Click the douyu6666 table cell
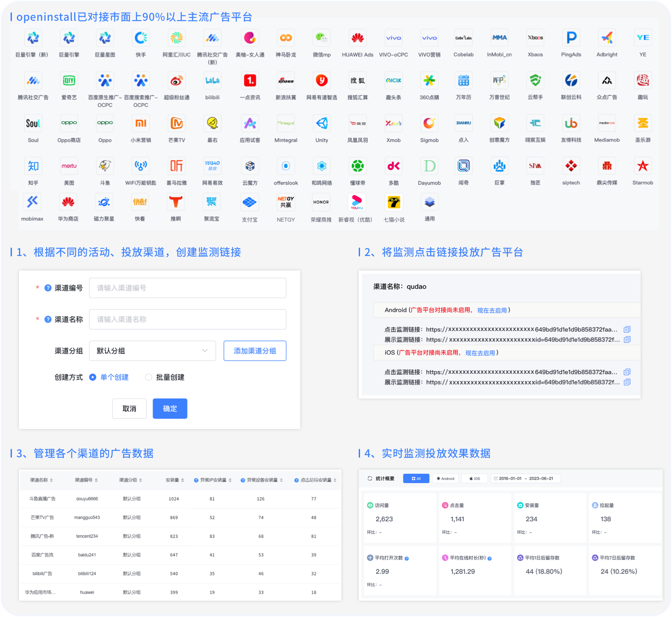Screen dimensions: 672x617 tap(87, 499)
